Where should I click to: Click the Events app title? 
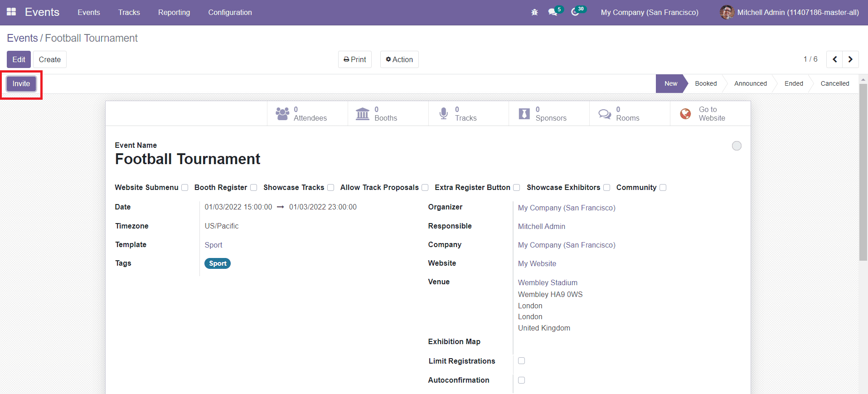[x=42, y=12]
